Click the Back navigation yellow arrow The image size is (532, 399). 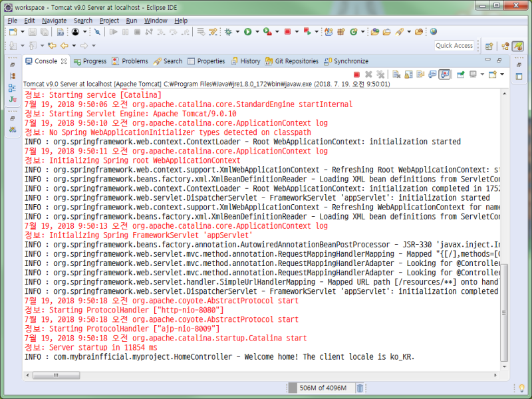64,45
